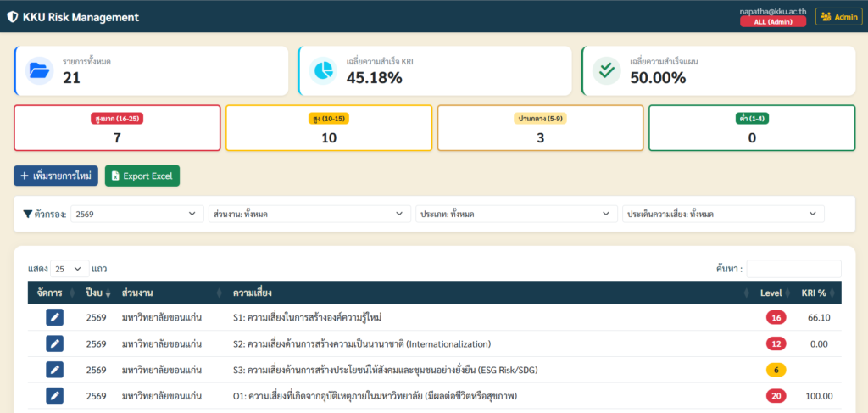This screenshot has width=868, height=413.
Task: Edit the S2 Internationalization risk row
Action: pyautogui.click(x=54, y=343)
